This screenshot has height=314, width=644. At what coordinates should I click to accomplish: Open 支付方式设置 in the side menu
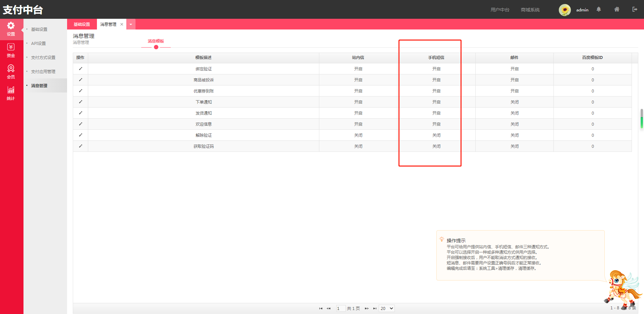point(43,58)
